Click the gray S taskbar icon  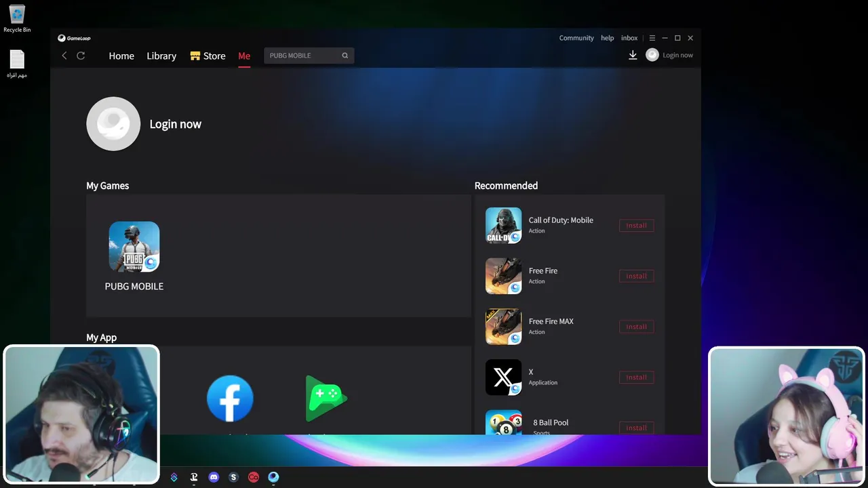pos(233,477)
